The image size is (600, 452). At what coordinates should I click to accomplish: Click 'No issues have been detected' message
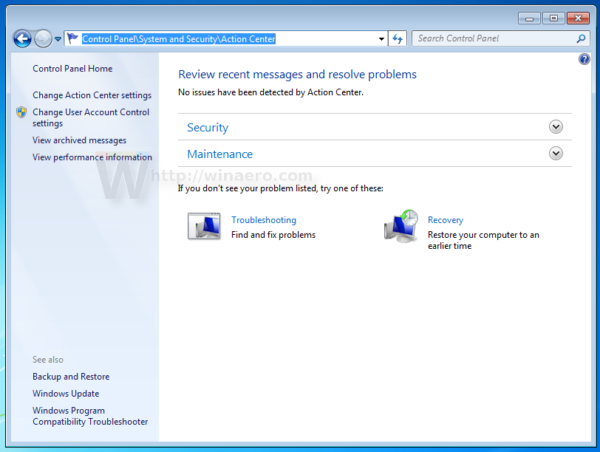(271, 92)
